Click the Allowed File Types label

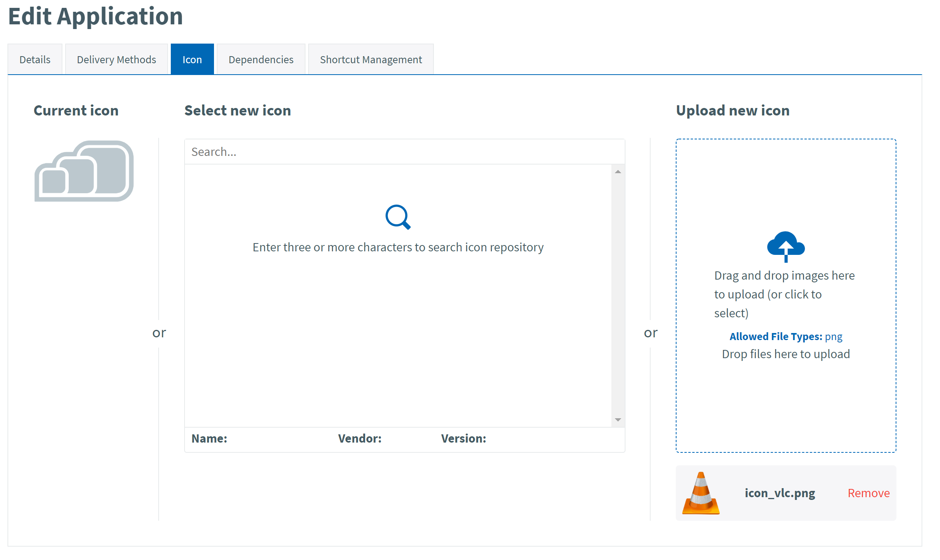[x=775, y=337]
